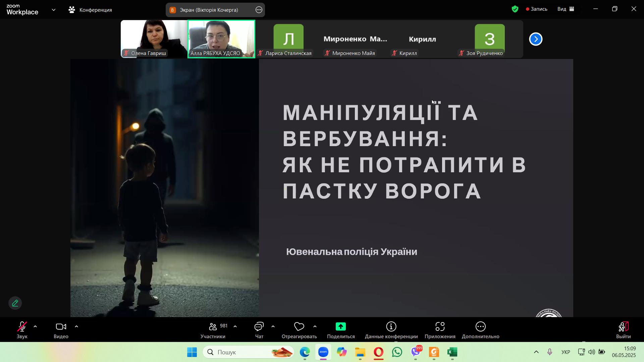The width and height of the screenshot is (644, 362).
Task: Expand audio options arrow next to Звук
Action: coord(35,326)
